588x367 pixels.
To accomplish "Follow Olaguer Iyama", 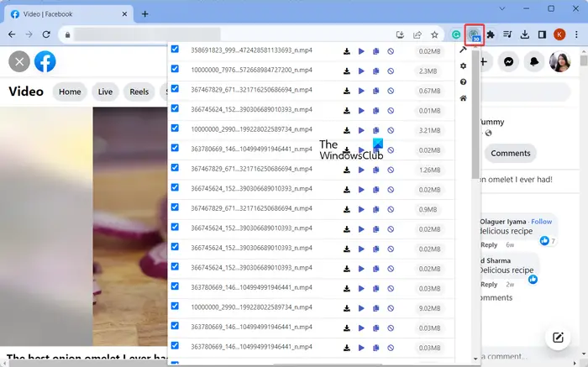I will click(x=541, y=222).
